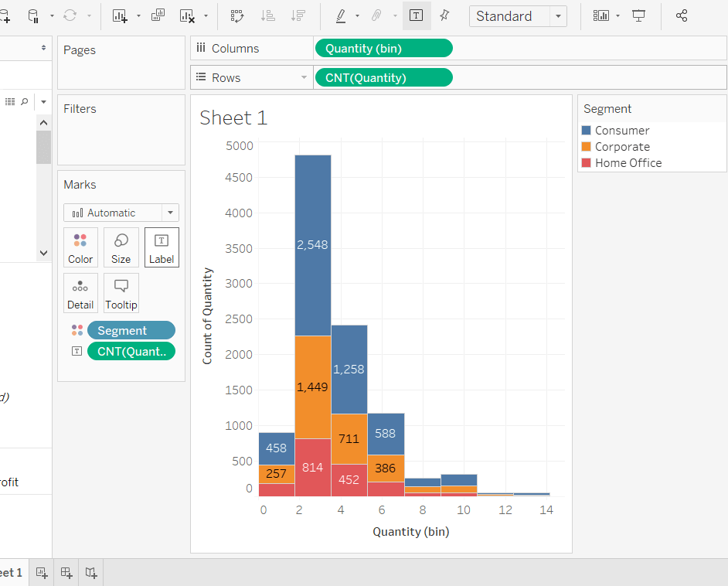
Task: Click the highlight pen icon
Action: 341,15
